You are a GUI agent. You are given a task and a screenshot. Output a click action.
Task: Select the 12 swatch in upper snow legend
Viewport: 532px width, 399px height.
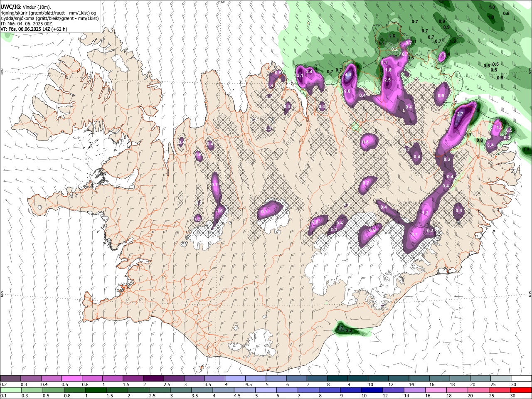(x=399, y=379)
